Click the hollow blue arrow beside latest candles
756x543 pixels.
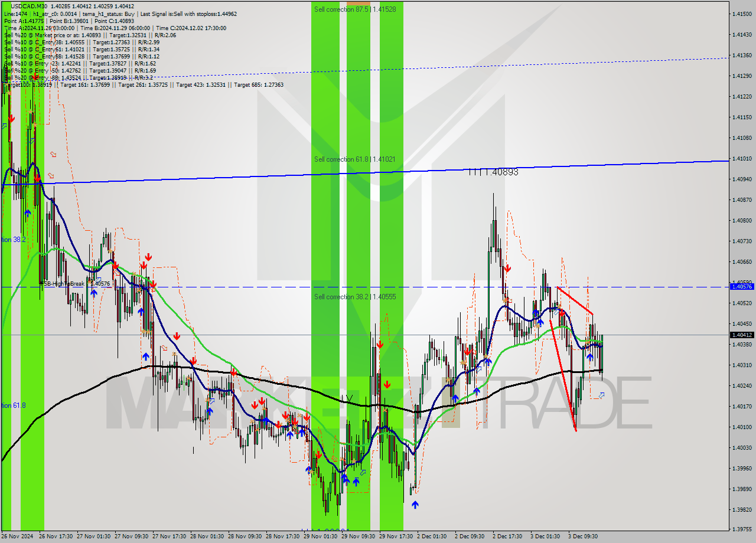(x=601, y=395)
